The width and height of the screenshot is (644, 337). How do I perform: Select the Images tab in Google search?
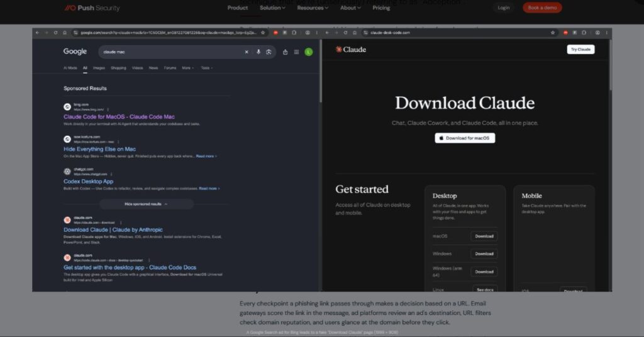click(x=99, y=68)
